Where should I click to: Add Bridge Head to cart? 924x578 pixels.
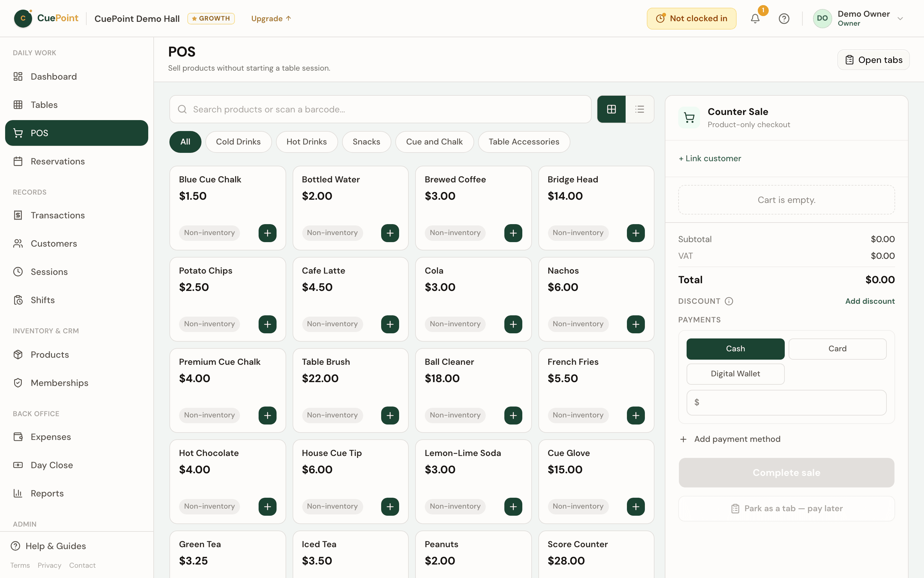coord(636,233)
